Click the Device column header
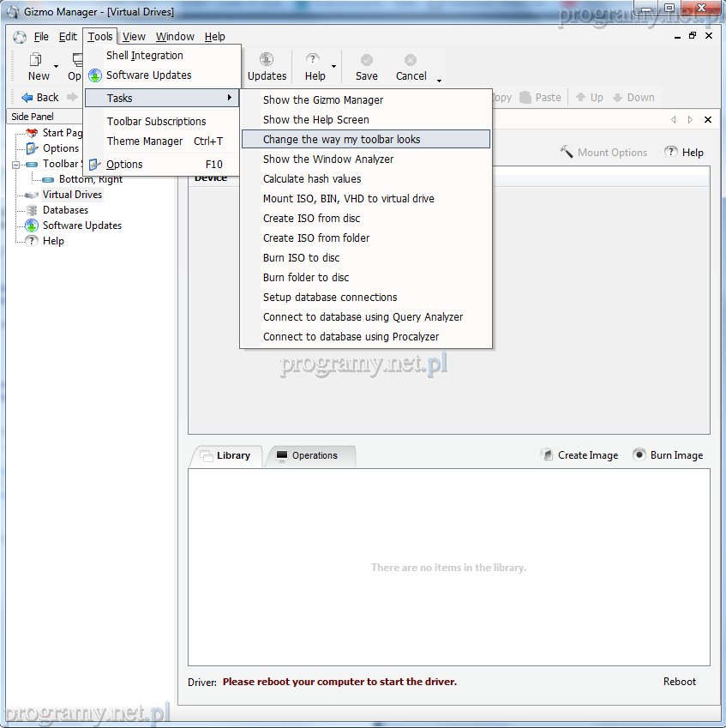Viewport: 726px width, 728px height. (x=211, y=178)
